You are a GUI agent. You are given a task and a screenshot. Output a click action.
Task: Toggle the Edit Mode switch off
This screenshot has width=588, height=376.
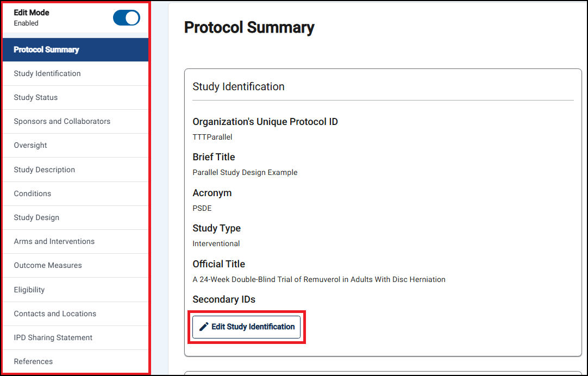[127, 17]
